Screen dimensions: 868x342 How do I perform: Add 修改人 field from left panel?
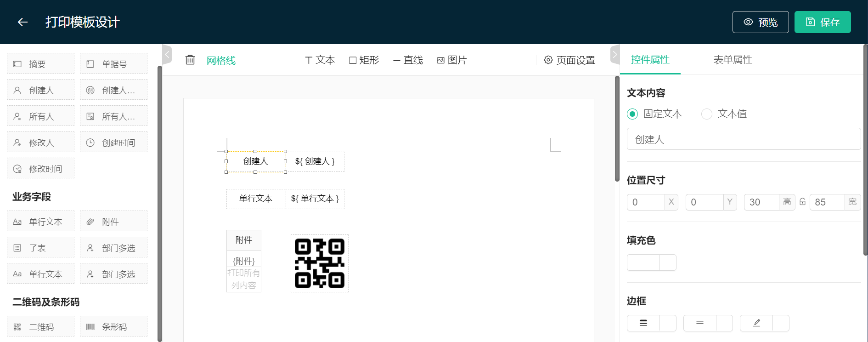click(x=40, y=142)
